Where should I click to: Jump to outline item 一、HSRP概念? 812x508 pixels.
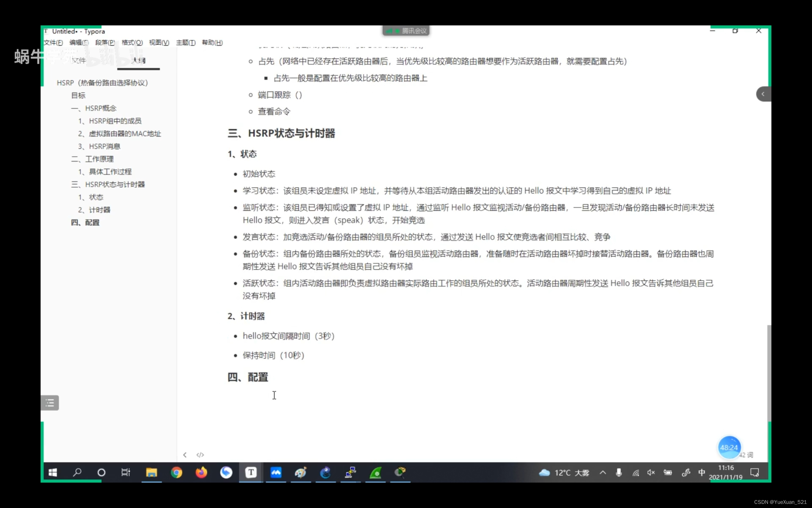point(94,108)
